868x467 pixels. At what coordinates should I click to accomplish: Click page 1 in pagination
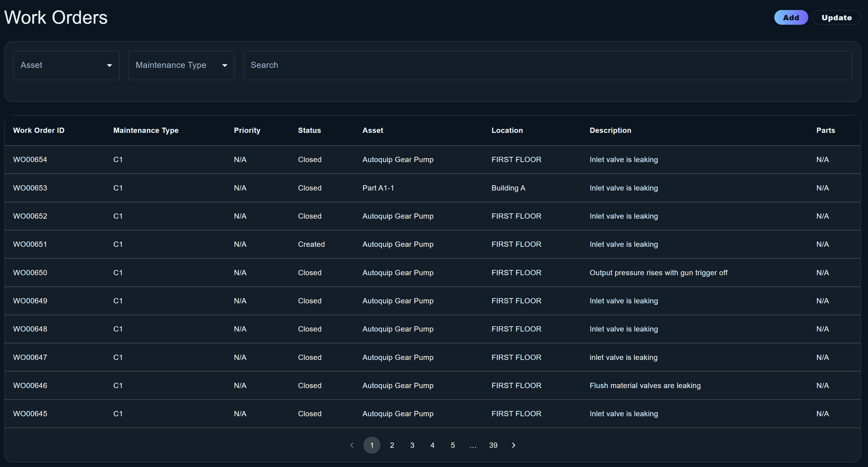click(372, 445)
